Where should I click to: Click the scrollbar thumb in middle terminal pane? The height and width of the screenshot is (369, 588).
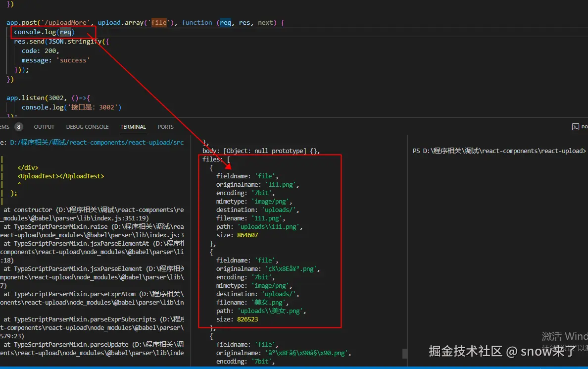[405, 353]
